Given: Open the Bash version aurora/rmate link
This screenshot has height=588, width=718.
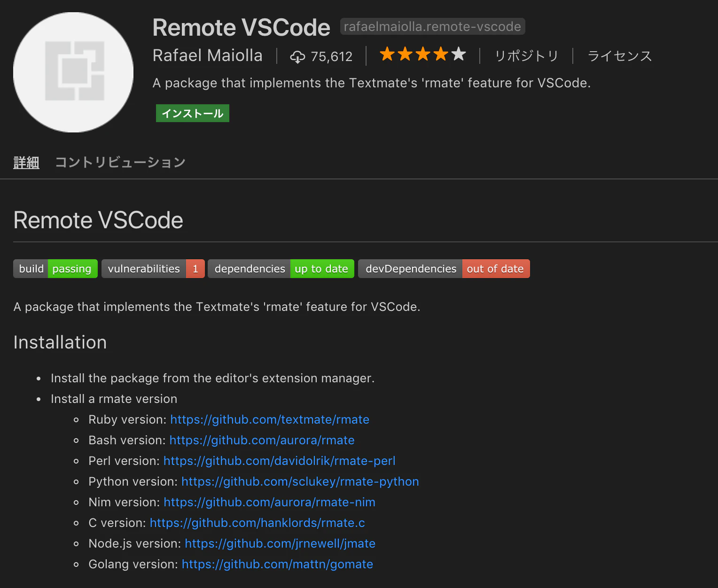Looking at the screenshot, I should 262,440.
